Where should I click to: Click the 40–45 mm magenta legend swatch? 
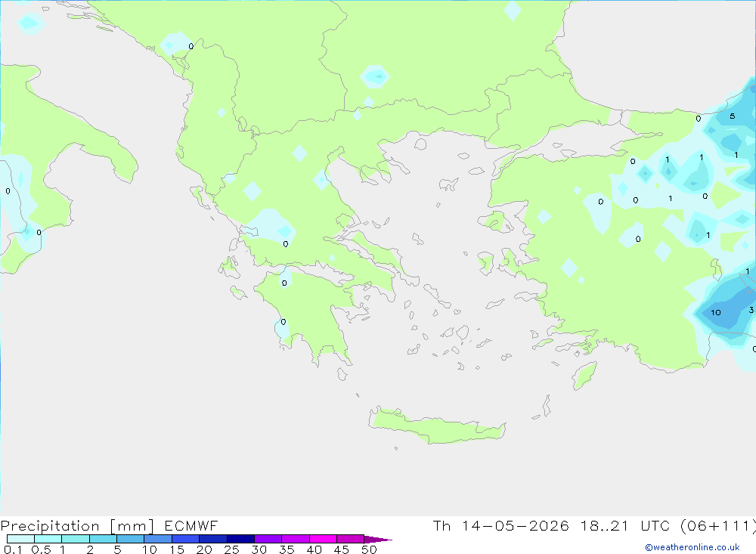point(323,539)
